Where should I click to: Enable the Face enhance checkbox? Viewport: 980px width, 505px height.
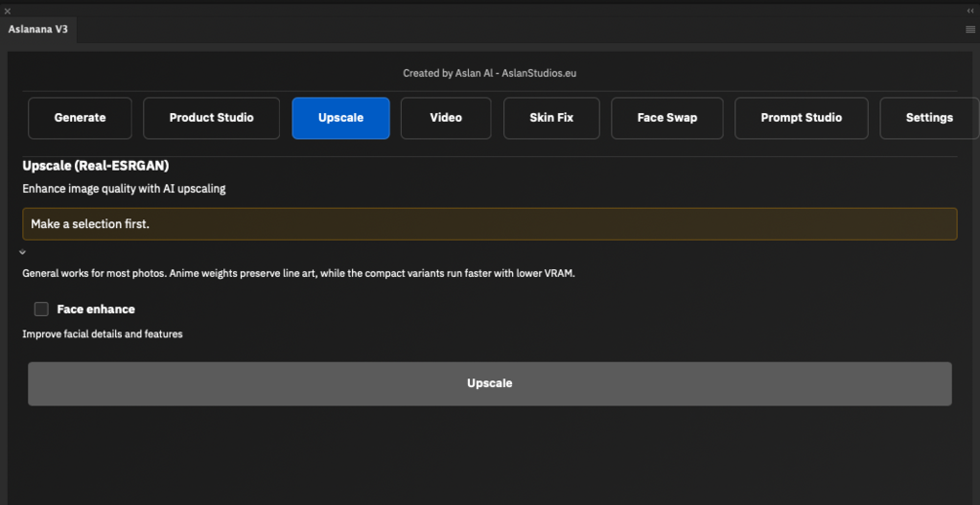[42, 309]
